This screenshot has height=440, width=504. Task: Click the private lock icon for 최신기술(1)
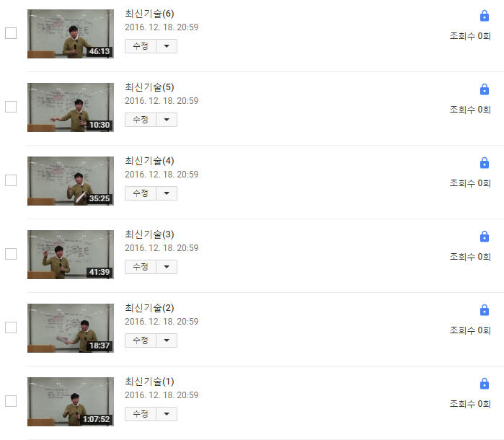click(484, 384)
